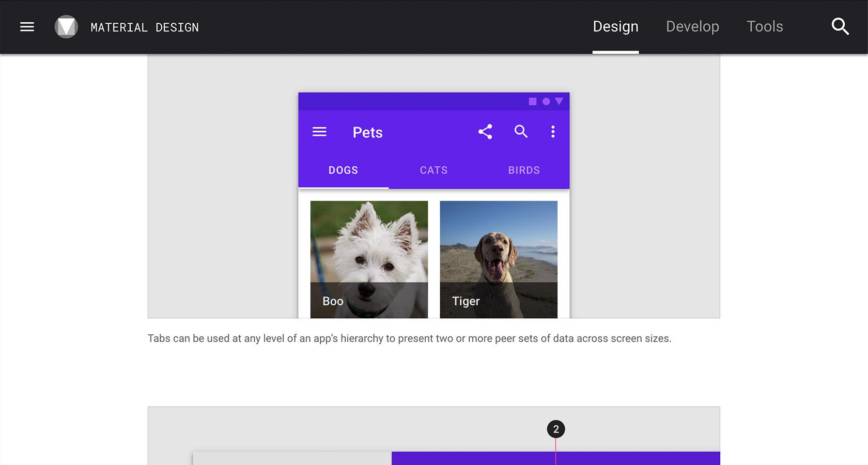Go to the Tools tab
The height and width of the screenshot is (465, 868).
[765, 27]
